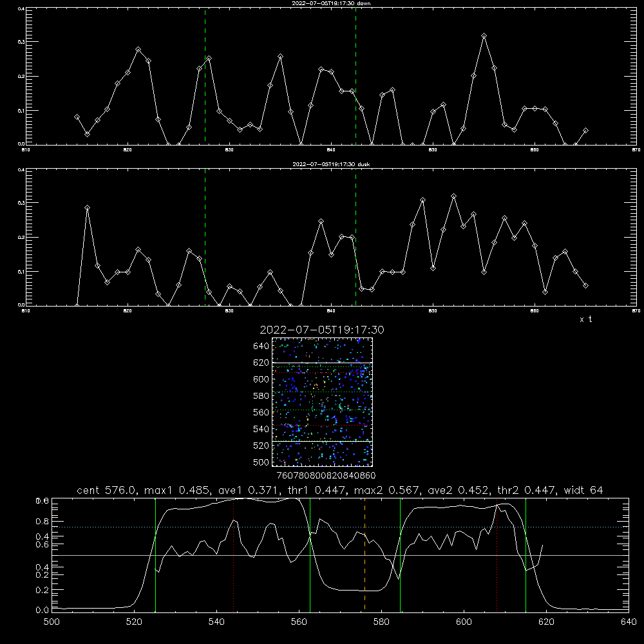Click the orange dashed center line at 576

click(365, 554)
